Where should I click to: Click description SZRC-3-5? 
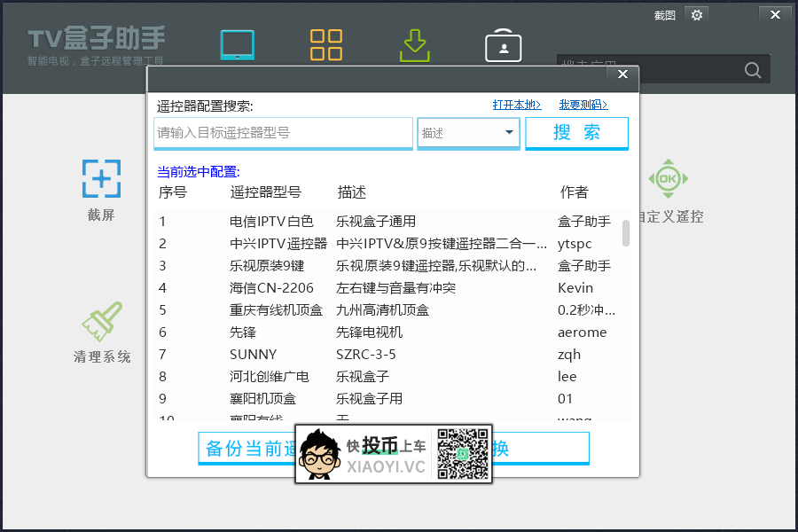(366, 355)
